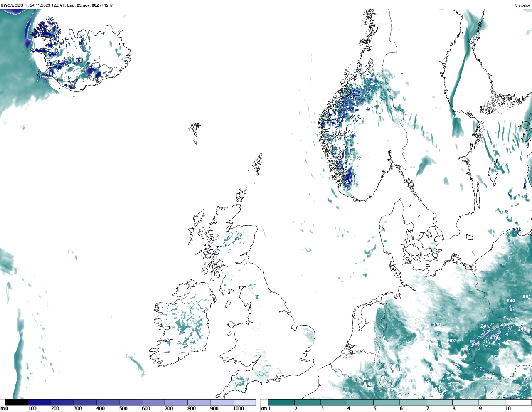The image size is (532, 412).
Task: Click the '100' tick label on meter scale
Action: click(x=32, y=409)
